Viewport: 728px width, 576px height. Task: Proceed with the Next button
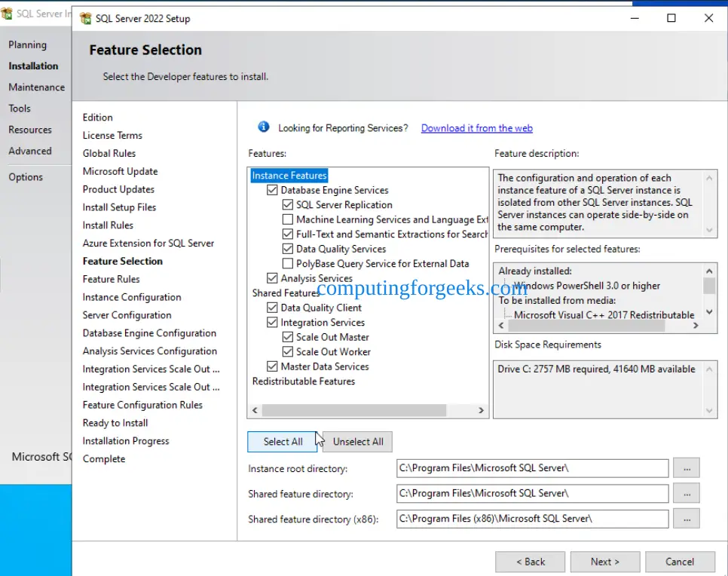pos(605,562)
